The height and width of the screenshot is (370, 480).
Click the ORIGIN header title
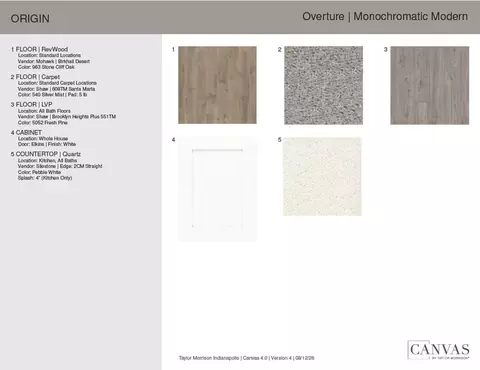pos(30,19)
